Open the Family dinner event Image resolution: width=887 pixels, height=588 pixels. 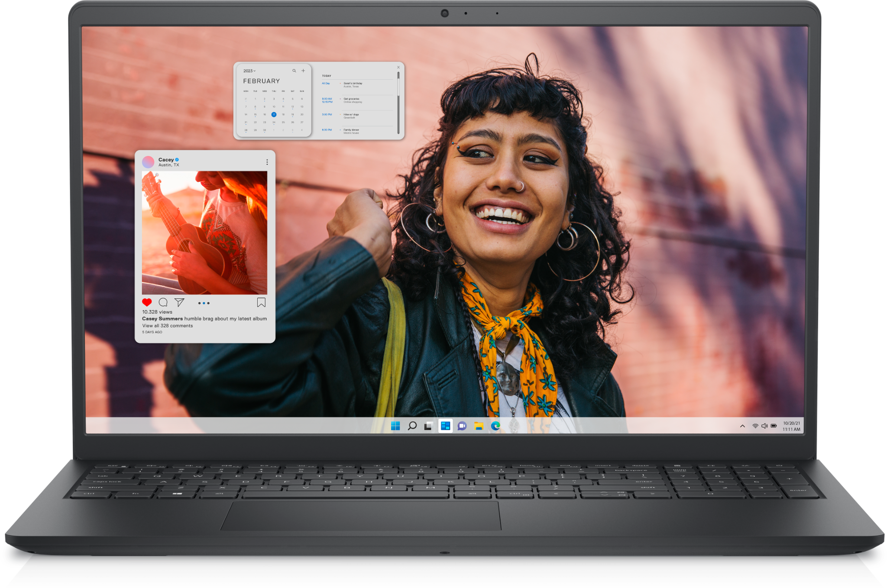(351, 131)
